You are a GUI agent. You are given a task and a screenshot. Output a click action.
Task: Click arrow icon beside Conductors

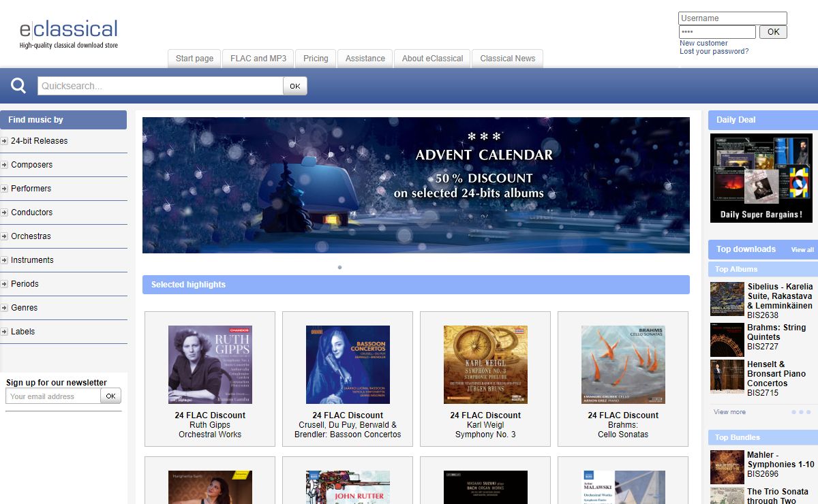(x=5, y=212)
